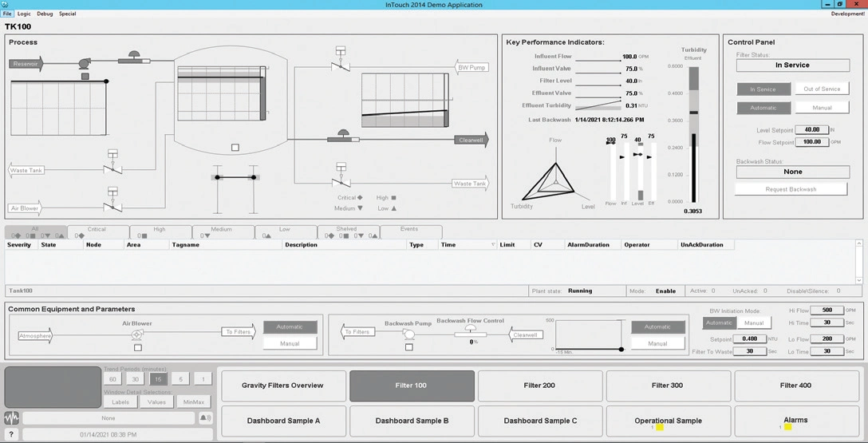The image size is (868, 443).
Task: Click the Level Setpoint input field
Action: pos(812,129)
